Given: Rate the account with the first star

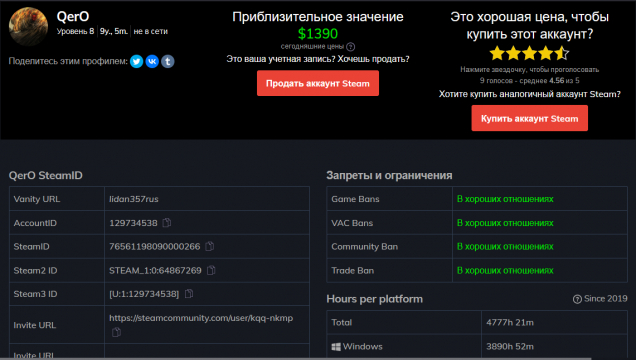Looking at the screenshot, I should (x=497, y=53).
